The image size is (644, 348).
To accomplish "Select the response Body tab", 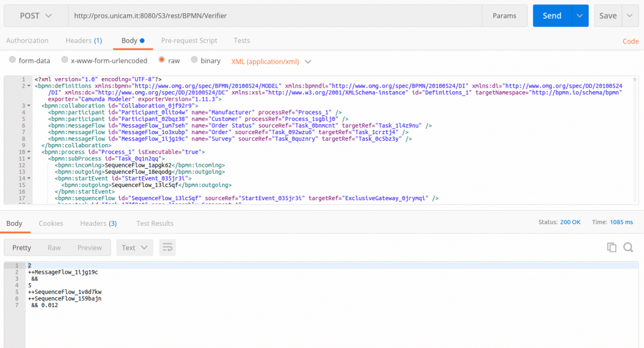I will click(x=14, y=223).
